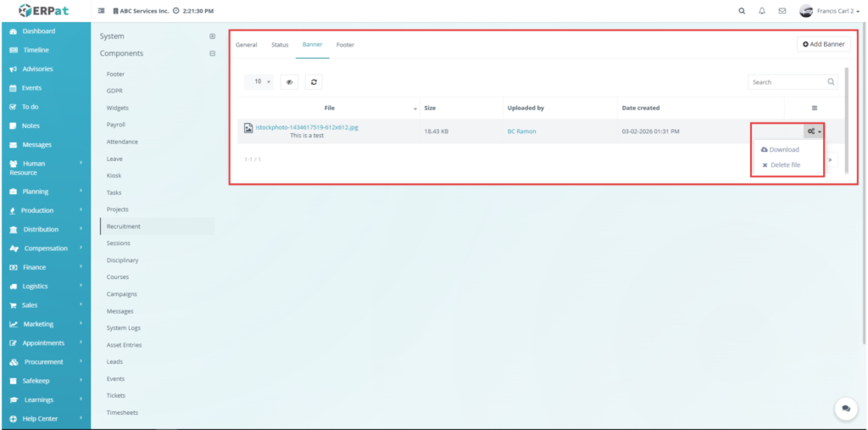
Task: Expand Logistics sidebar menu
Action: click(x=46, y=286)
